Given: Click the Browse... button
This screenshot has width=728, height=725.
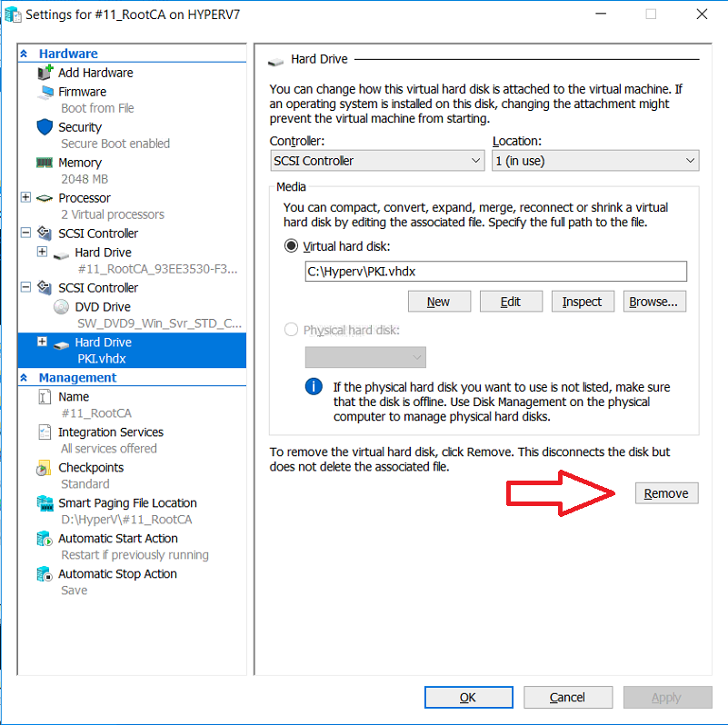Looking at the screenshot, I should coord(654,302).
